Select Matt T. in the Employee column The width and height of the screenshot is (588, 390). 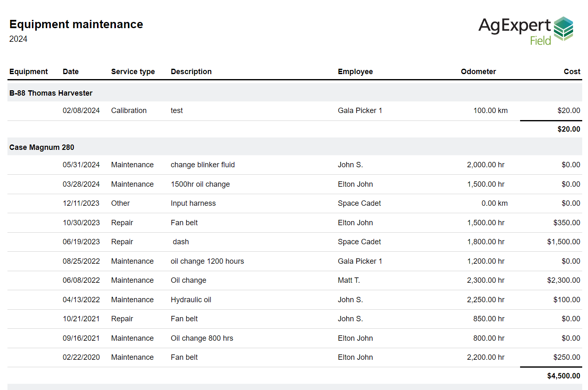[x=349, y=280]
